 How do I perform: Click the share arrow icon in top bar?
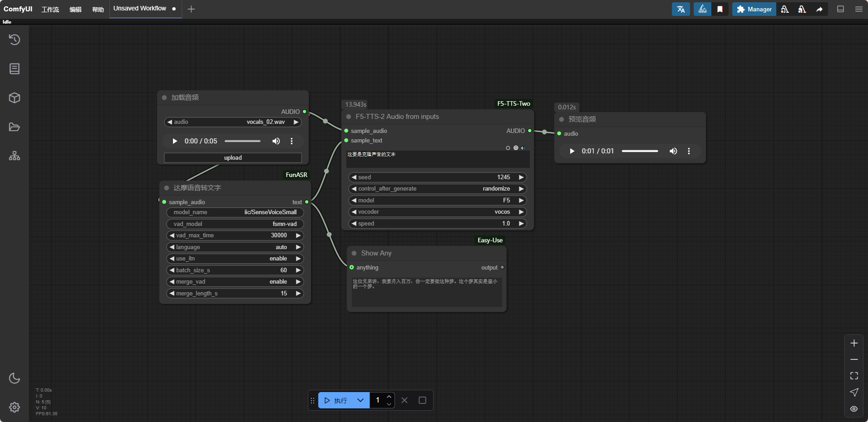[x=819, y=9]
